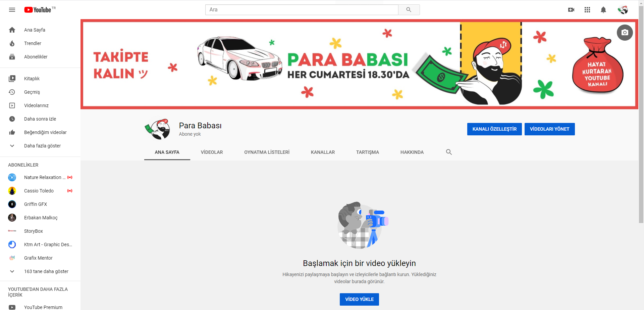Open the Geçmiş sidebar link
644x310 pixels.
40,92
